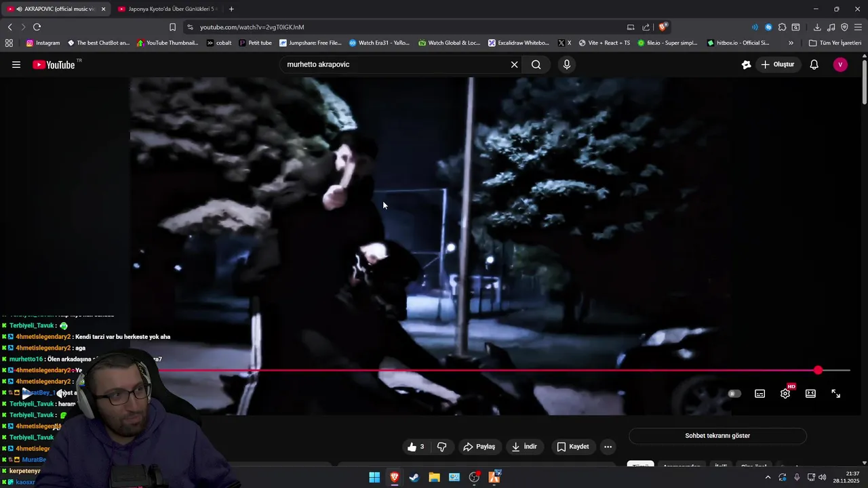Dislike the video with thumbs down

tap(441, 447)
